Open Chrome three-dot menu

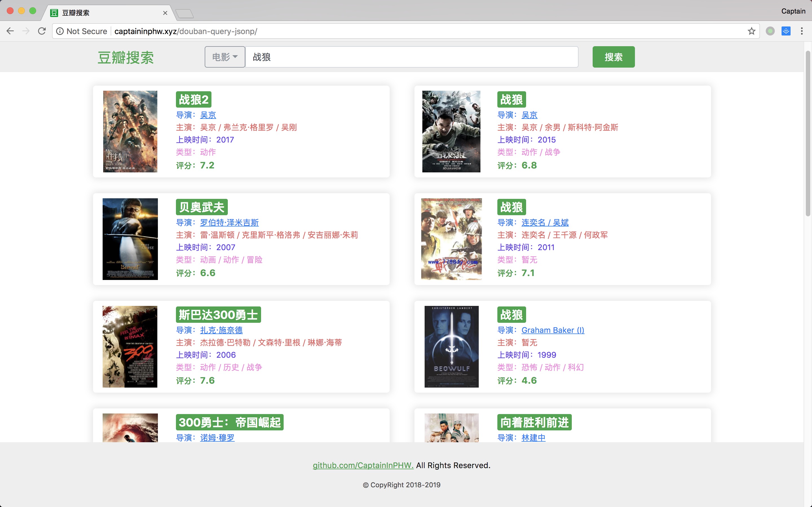pos(802,31)
